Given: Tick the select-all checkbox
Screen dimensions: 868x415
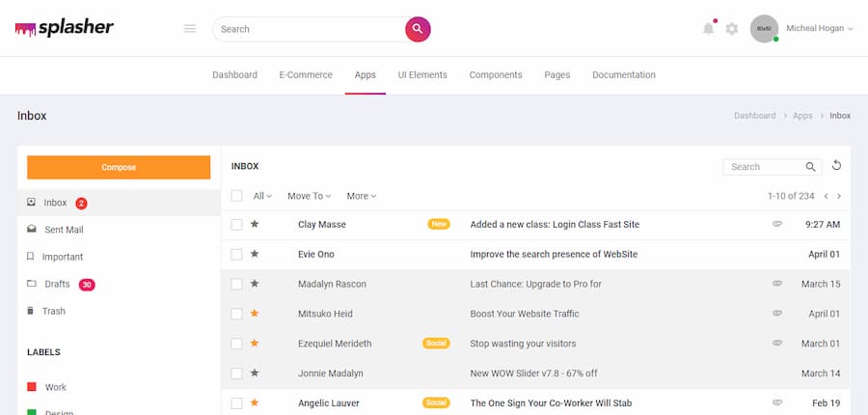Looking at the screenshot, I should (x=236, y=196).
